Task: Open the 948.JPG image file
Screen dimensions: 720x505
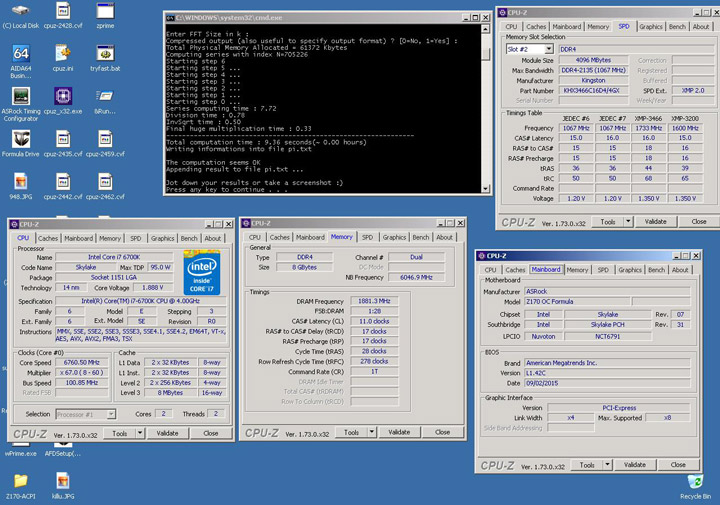Action: click(20, 182)
